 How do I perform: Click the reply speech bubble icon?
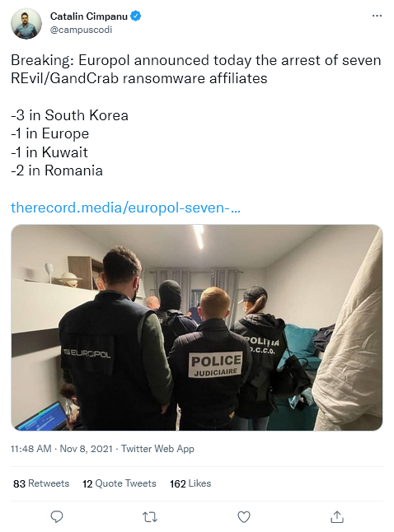(x=57, y=517)
